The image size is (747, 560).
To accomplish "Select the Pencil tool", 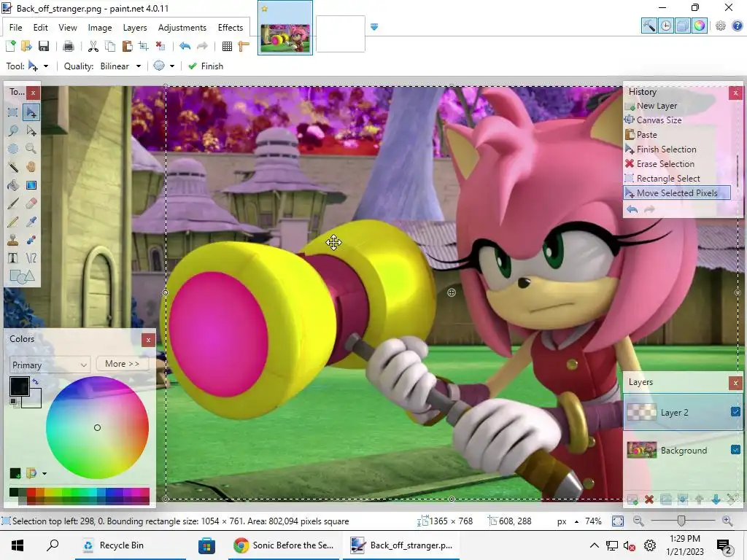I will tap(13, 222).
